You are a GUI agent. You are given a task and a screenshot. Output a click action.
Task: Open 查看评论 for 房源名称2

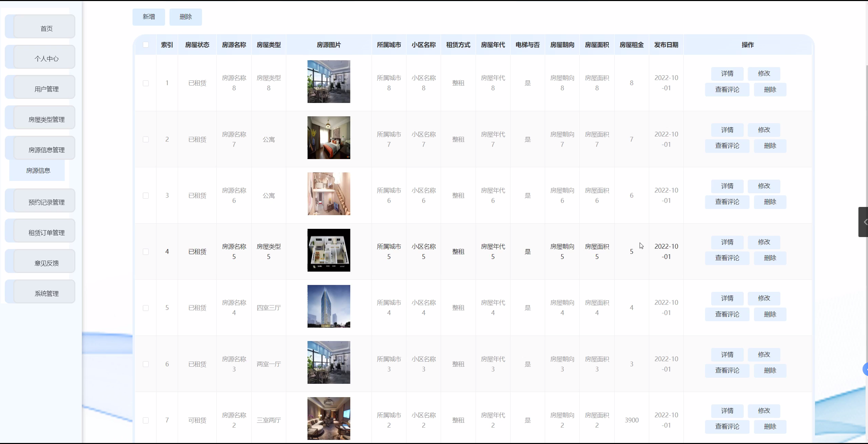pyautogui.click(x=727, y=427)
